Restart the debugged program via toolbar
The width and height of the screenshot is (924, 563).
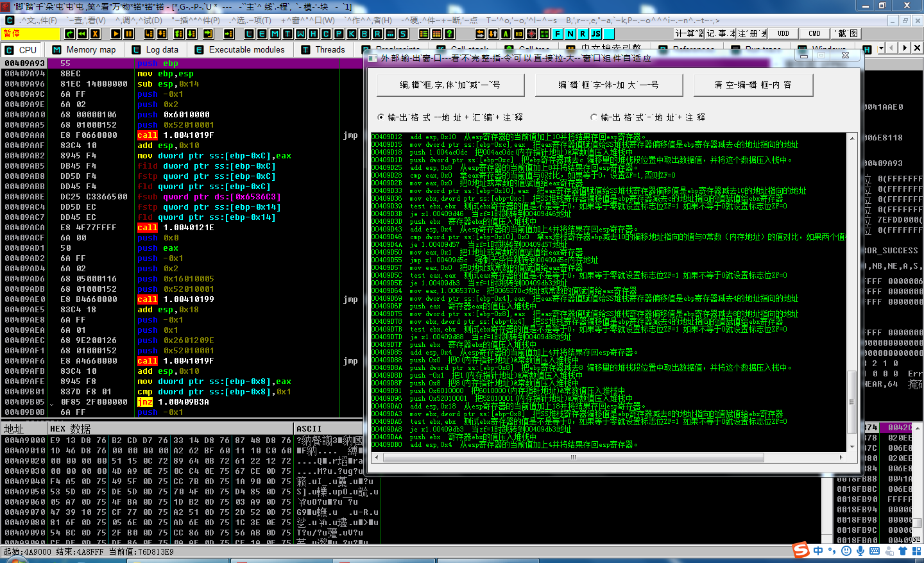(82, 33)
